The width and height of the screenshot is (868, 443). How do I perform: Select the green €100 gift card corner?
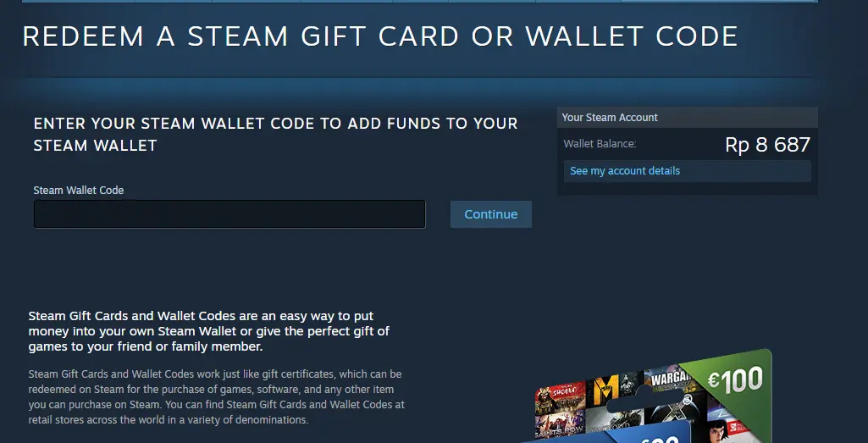coord(733,379)
